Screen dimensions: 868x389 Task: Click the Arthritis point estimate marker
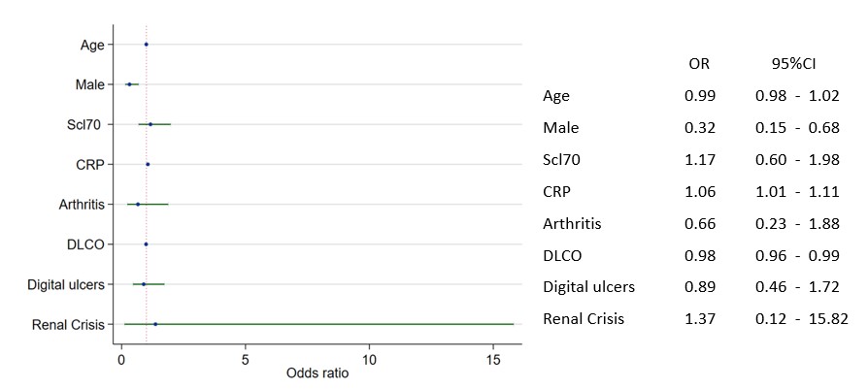click(x=138, y=205)
